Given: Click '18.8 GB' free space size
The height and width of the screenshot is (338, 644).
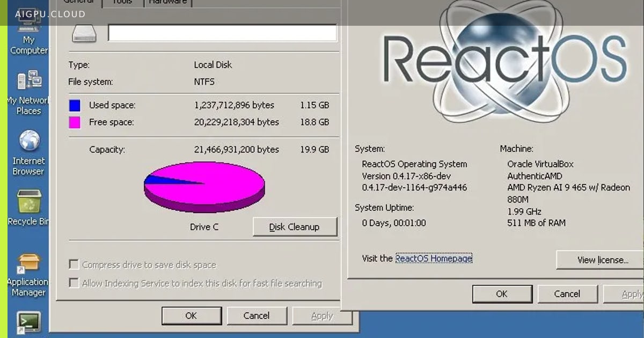Looking at the screenshot, I should pos(314,122).
